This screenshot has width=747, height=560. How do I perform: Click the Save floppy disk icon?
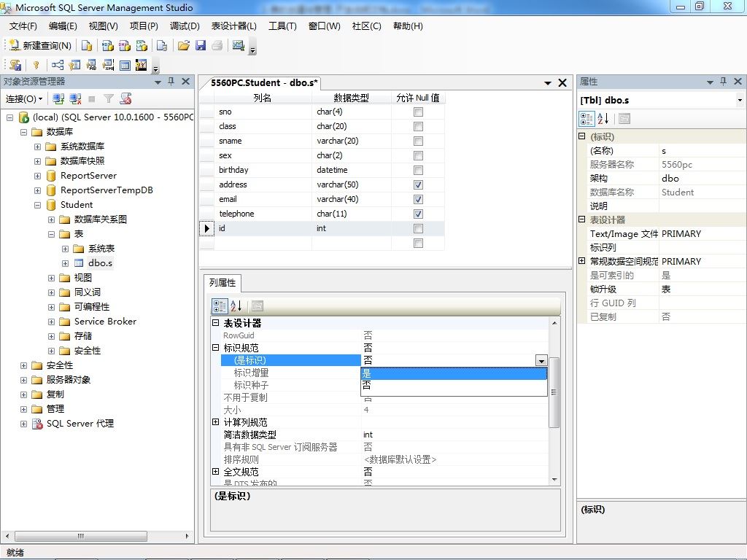[x=201, y=45]
